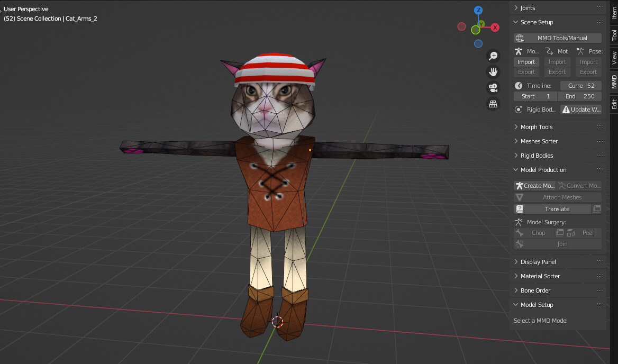Activate the Move/pan hand icon

(493, 71)
